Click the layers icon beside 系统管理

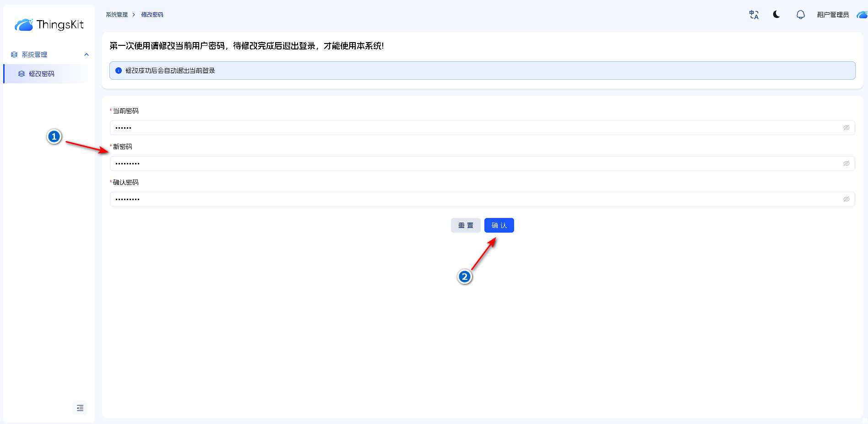coord(14,54)
